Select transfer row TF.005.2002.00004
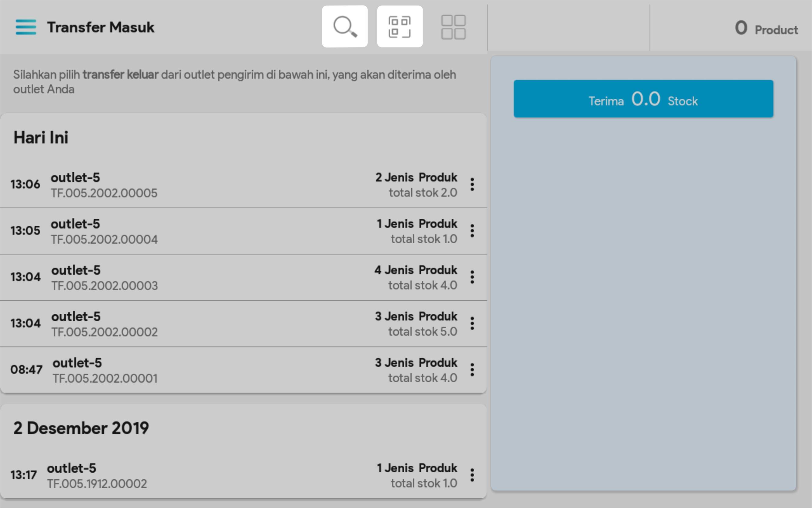The height and width of the screenshot is (508, 812). click(235, 231)
